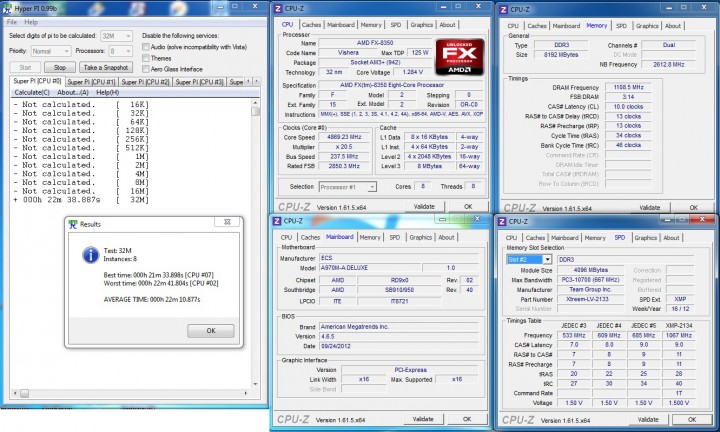Click the blue info icon in Results dialog
Viewport: 720px width, 432px height.
90,255
